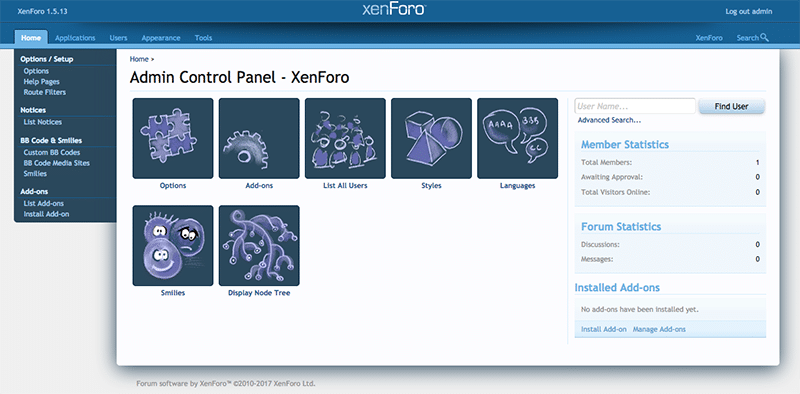Viewport: 800px width, 394px height.
Task: Click the xenForo logo in the header
Action: coord(394,9)
